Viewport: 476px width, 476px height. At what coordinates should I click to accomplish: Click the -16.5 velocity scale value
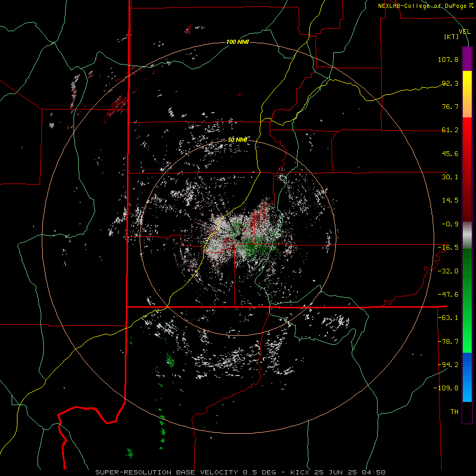click(x=448, y=248)
